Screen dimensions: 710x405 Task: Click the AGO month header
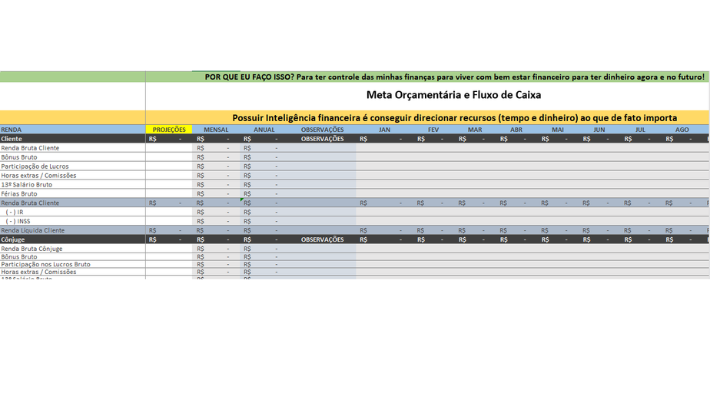(x=681, y=130)
